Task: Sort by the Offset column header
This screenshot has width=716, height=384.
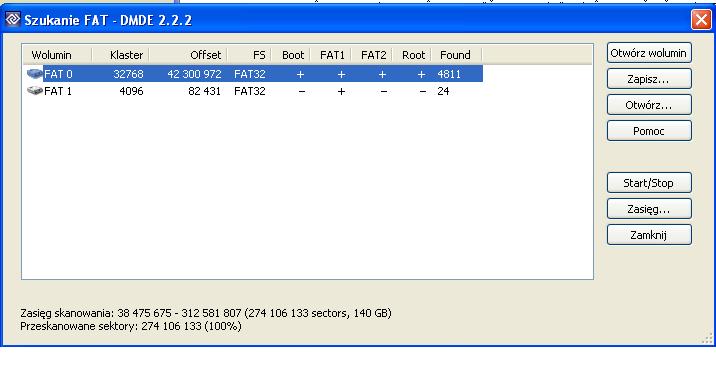Action: pyautogui.click(x=188, y=55)
